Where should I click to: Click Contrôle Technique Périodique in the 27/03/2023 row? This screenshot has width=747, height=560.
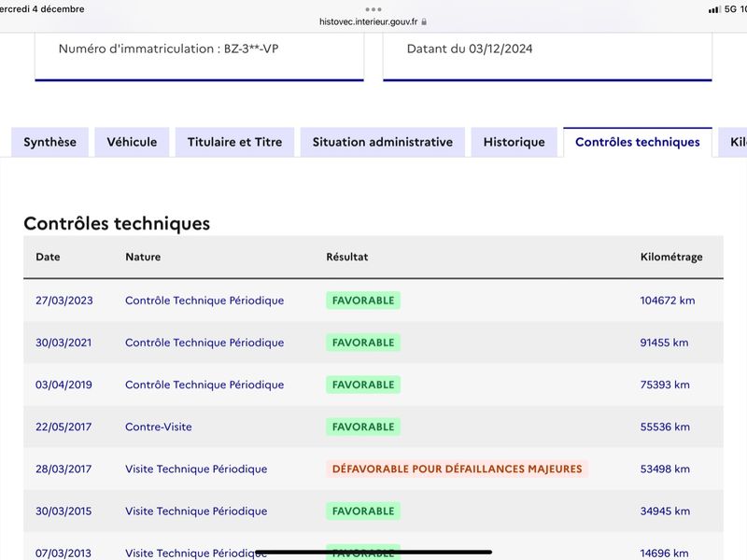(204, 301)
